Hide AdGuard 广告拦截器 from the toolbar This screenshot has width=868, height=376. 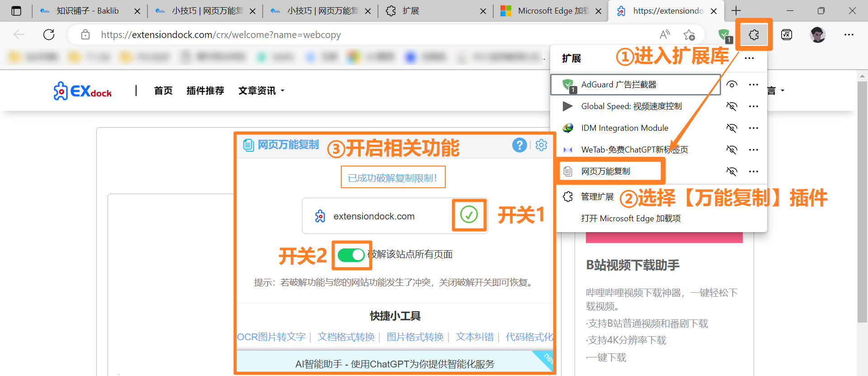click(731, 85)
